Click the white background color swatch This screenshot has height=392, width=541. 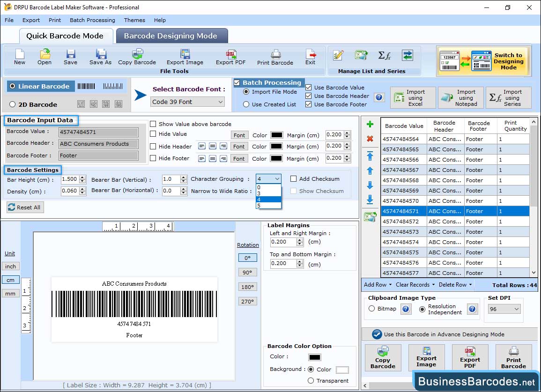[x=342, y=370]
